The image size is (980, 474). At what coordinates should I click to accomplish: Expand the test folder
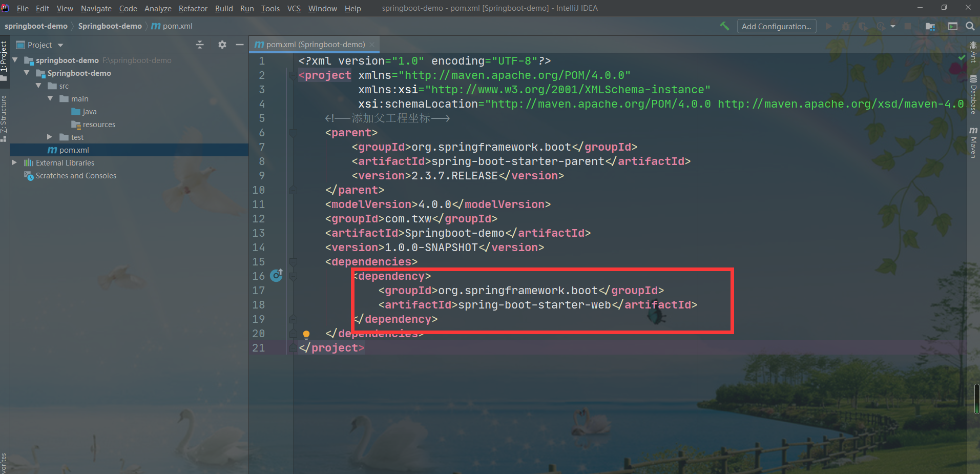(x=50, y=137)
